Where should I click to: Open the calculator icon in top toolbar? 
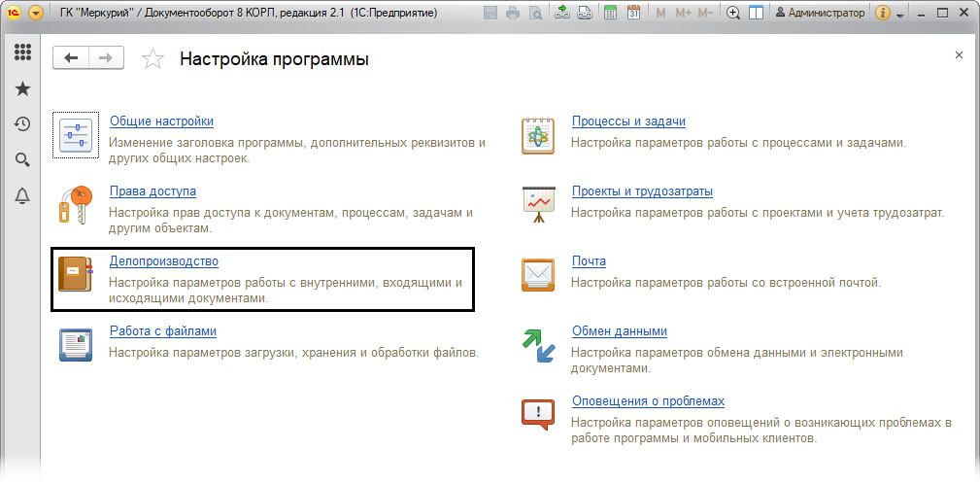coord(610,14)
